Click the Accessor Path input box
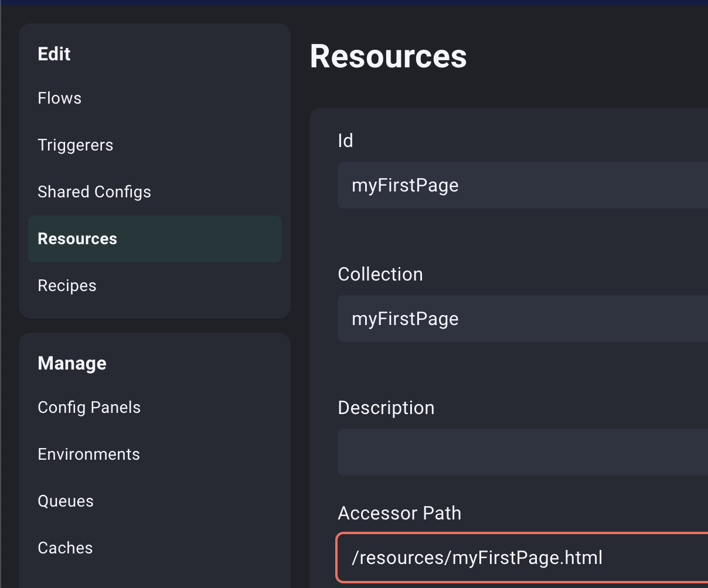This screenshot has height=588, width=708. 522,558
